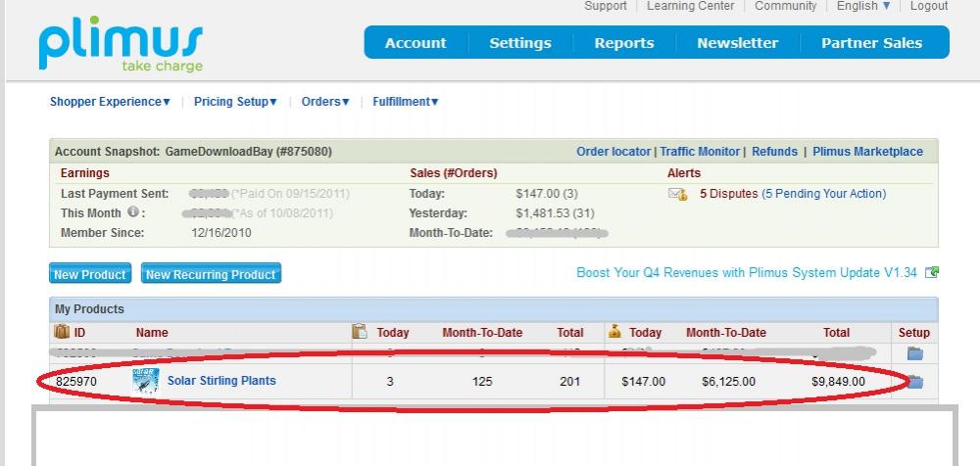Open the Partner Sales tab

tap(872, 43)
